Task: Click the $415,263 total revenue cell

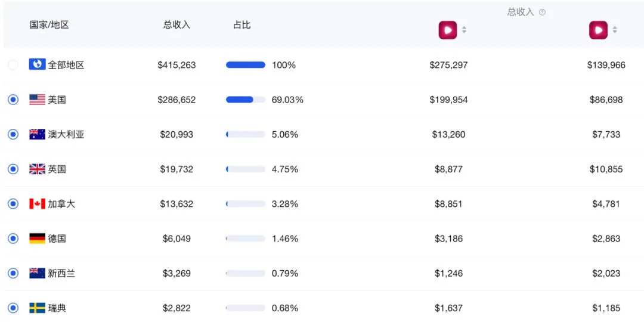Action: 177,65
